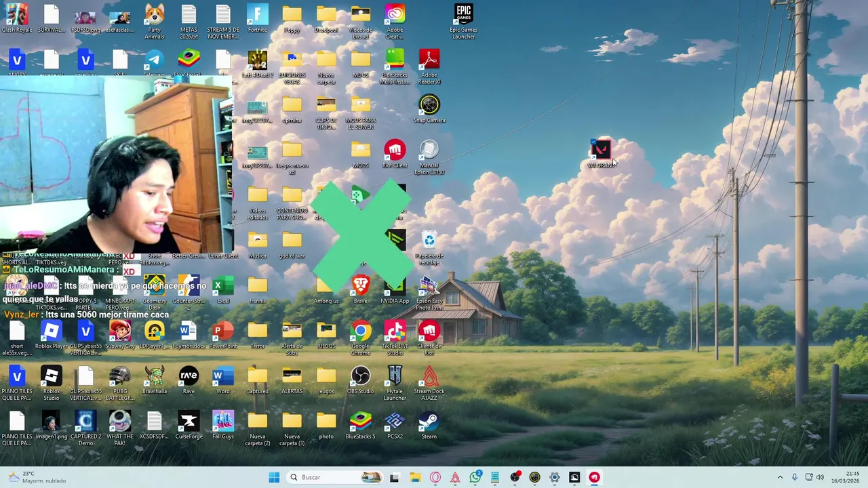
Task: Open the METAS 2026.txt file
Action: pyautogui.click(x=189, y=21)
